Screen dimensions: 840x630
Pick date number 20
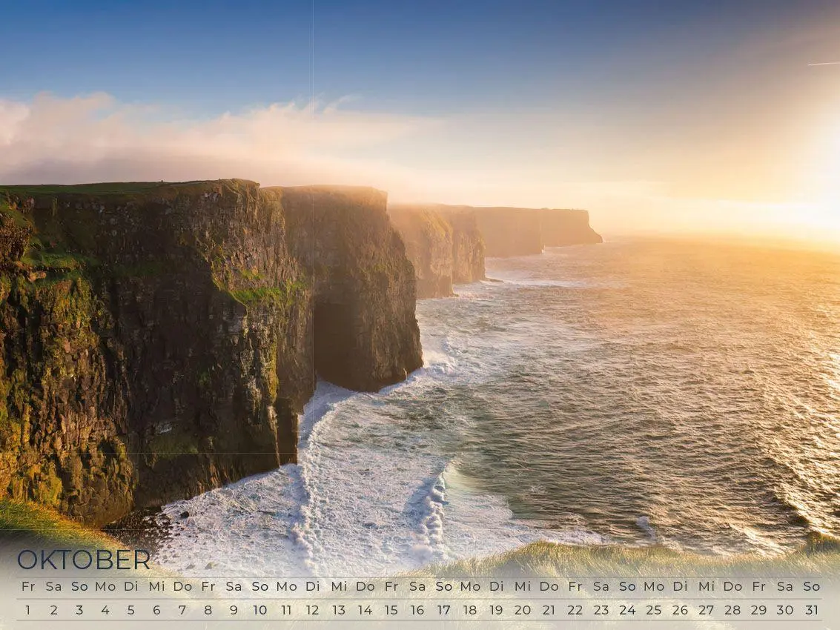point(523,610)
